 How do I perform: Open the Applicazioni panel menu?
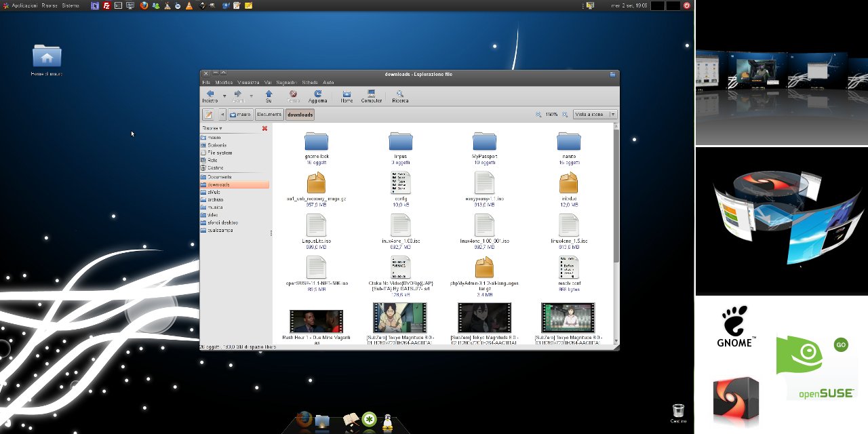tap(24, 5)
